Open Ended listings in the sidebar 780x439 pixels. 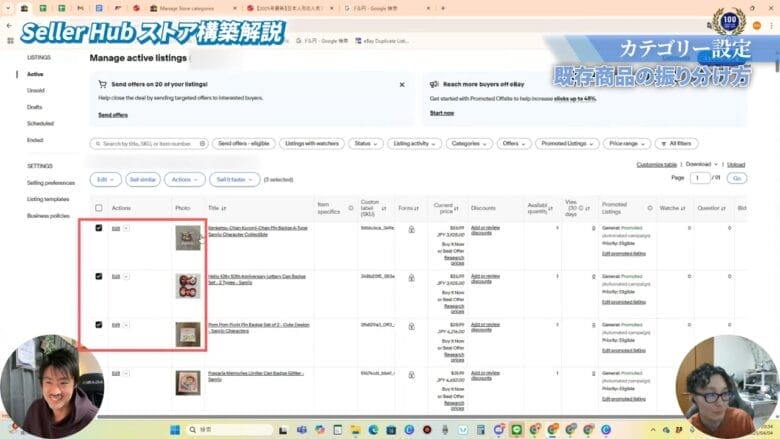point(35,140)
